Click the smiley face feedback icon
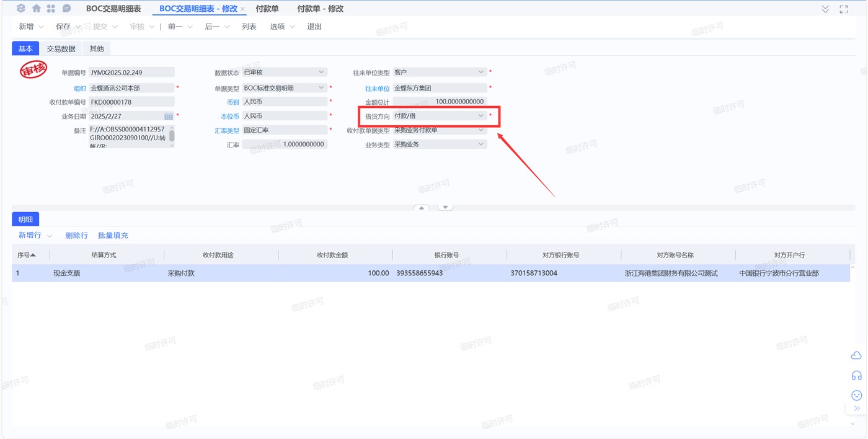This screenshot has width=868, height=439. pyautogui.click(x=856, y=395)
